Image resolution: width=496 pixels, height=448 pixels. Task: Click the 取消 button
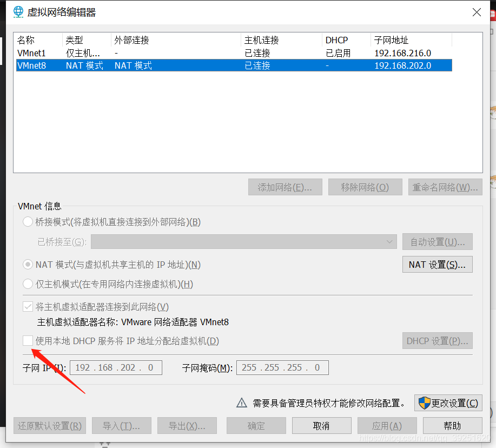[x=322, y=425]
